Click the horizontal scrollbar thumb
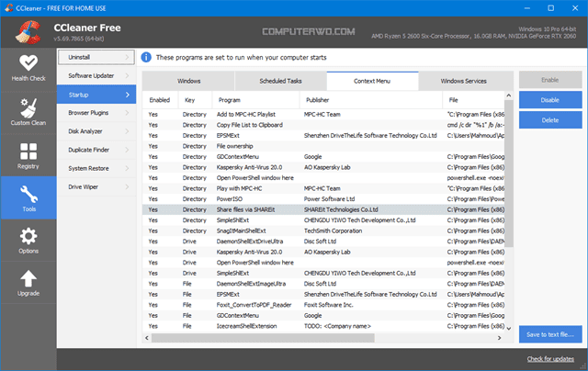Screen dimensions: 588x371 coord(263,338)
